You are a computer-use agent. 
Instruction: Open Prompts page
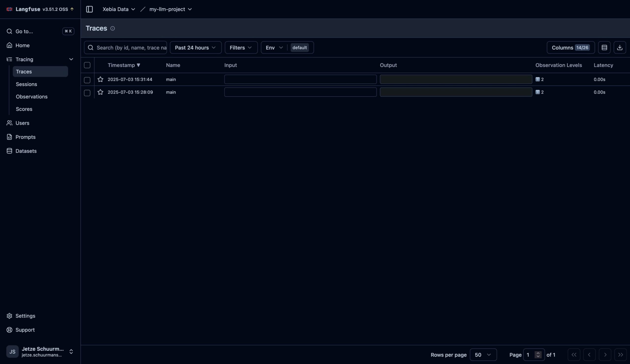(x=40, y=137)
